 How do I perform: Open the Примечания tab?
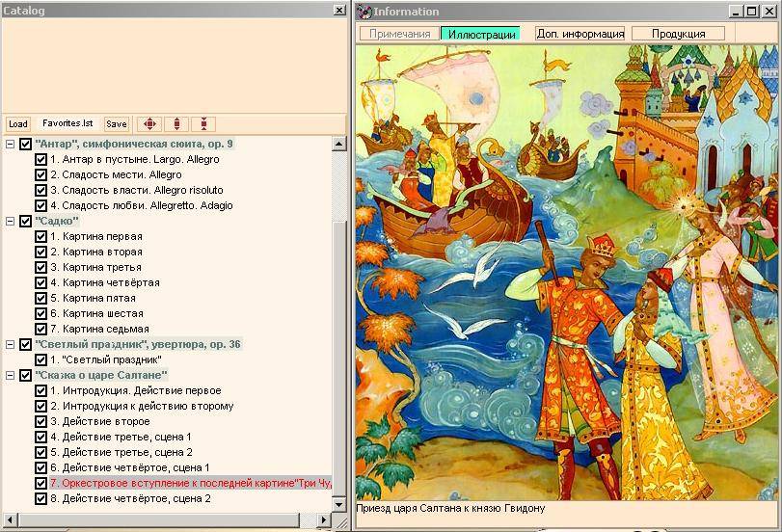[x=399, y=34]
